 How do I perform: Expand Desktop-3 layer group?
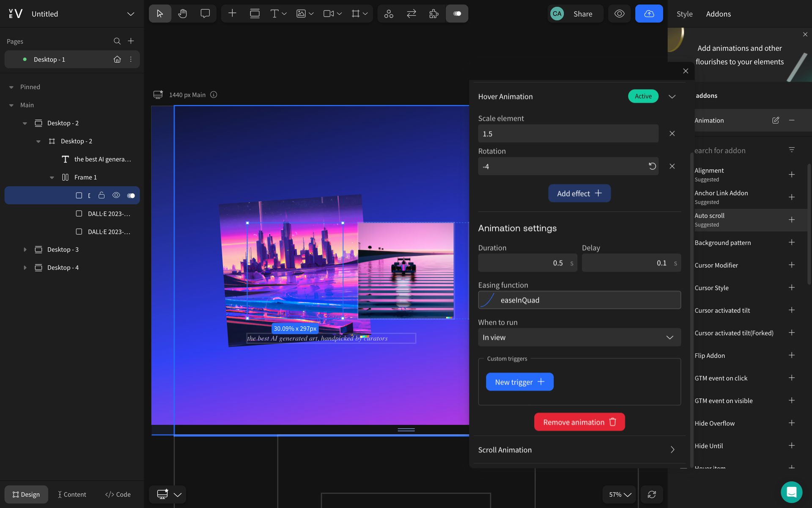click(25, 249)
